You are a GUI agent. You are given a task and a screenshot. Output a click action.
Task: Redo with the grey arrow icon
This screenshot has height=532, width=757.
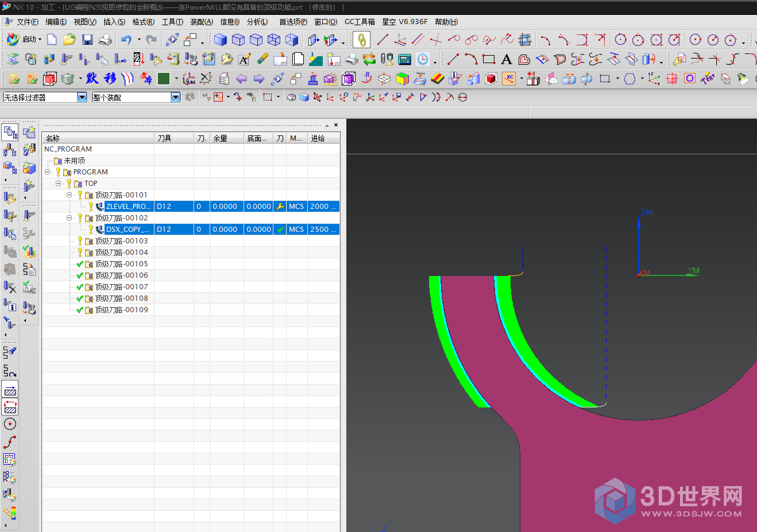point(152,40)
